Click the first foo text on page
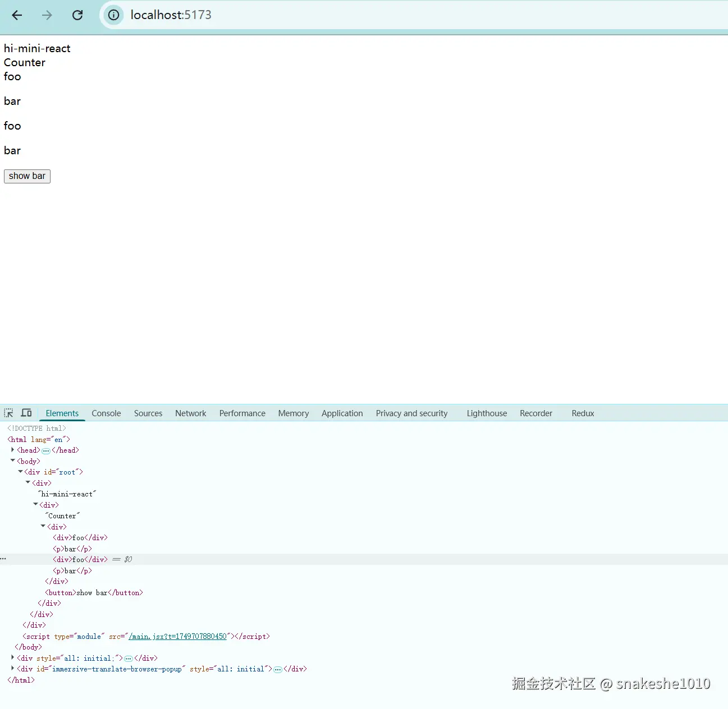Viewport: 728px width, 709px height. pos(12,76)
